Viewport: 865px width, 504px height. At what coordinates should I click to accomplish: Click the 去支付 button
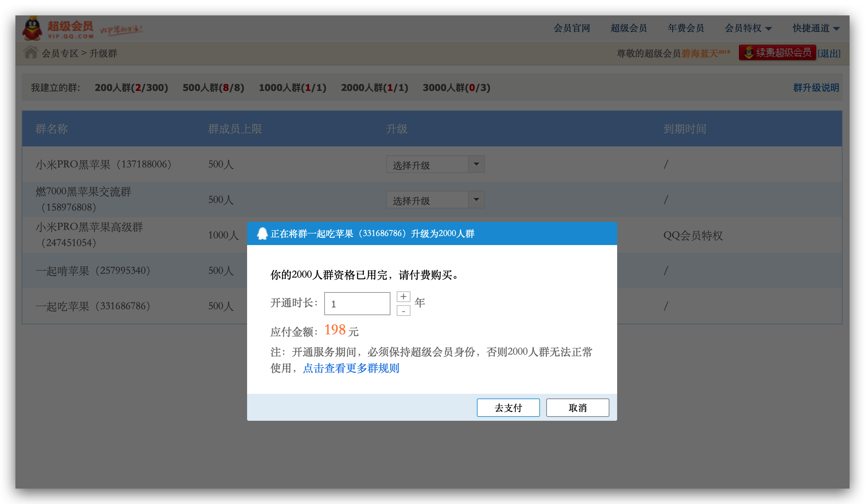[508, 408]
